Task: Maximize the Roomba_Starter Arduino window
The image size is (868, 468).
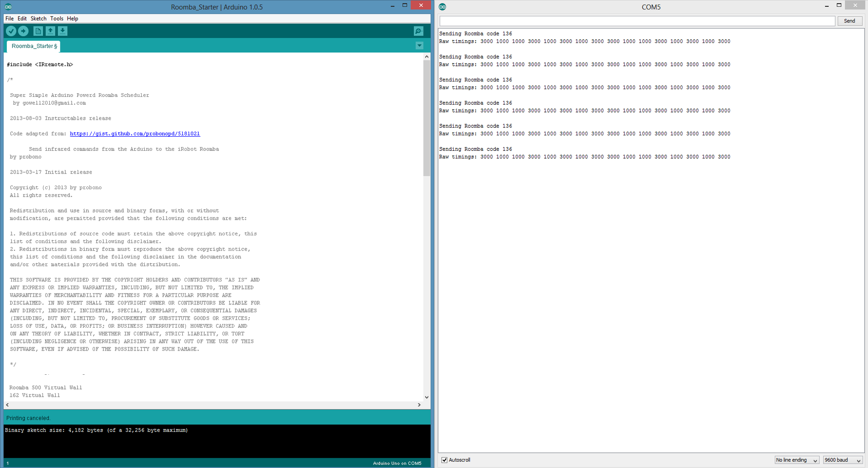Action: pos(405,5)
